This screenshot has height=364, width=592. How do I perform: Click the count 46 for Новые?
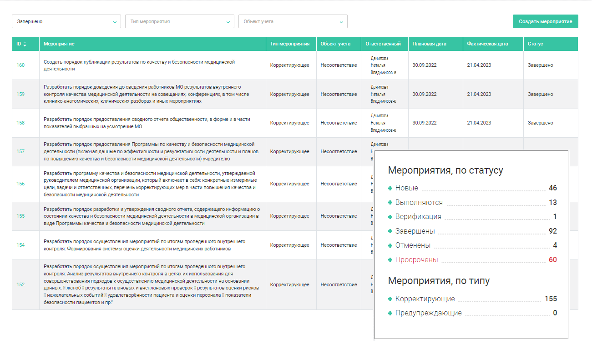point(553,188)
